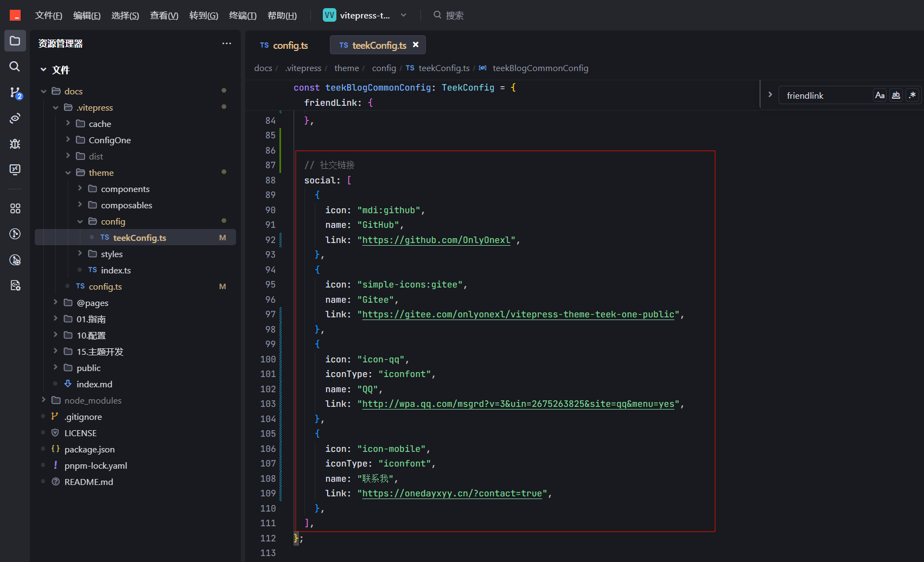This screenshot has width=924, height=562.
Task: Expand the 15.主题开发 folder
Action: [x=55, y=352]
